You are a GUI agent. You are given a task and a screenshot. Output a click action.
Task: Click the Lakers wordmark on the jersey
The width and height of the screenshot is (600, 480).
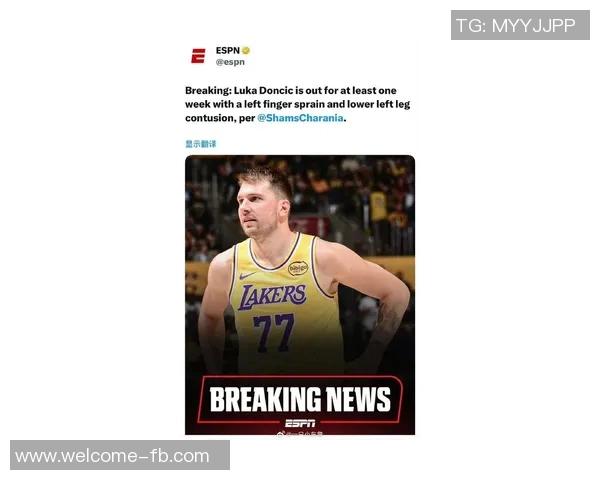click(x=272, y=296)
